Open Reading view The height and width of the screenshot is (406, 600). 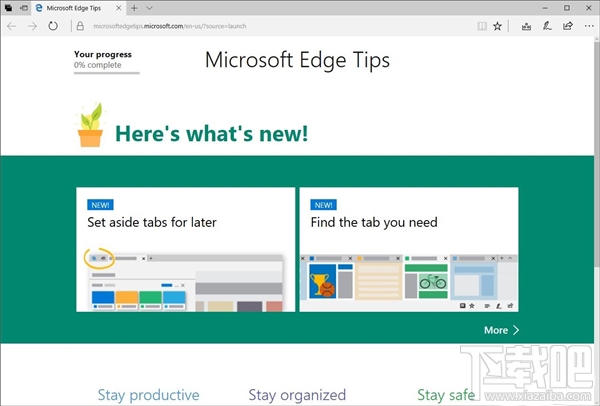(x=482, y=26)
